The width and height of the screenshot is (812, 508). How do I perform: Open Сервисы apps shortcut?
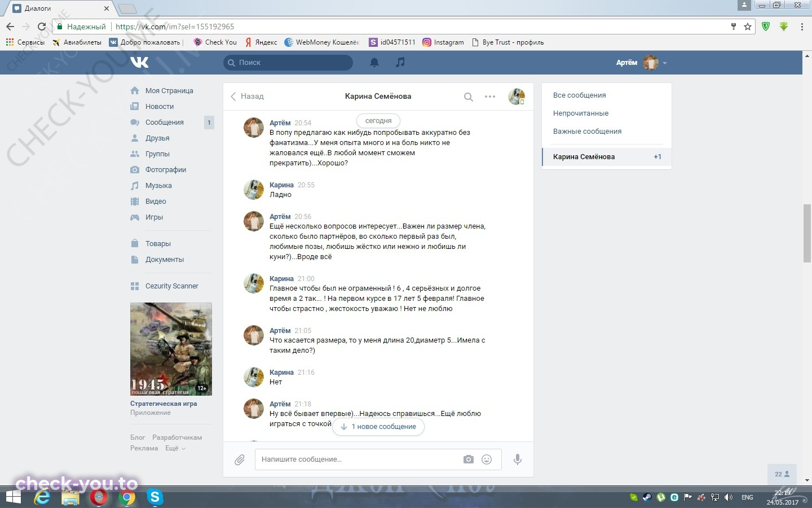[x=25, y=42]
